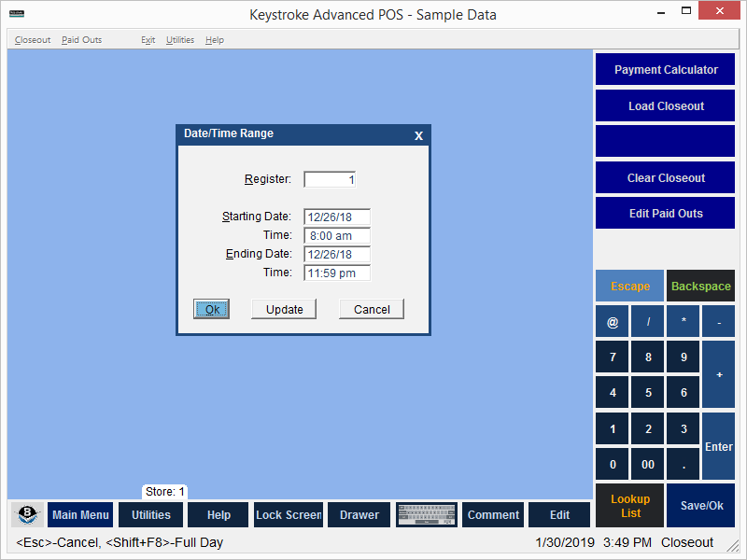747x560 pixels.
Task: Click the Register input field
Action: coord(330,179)
